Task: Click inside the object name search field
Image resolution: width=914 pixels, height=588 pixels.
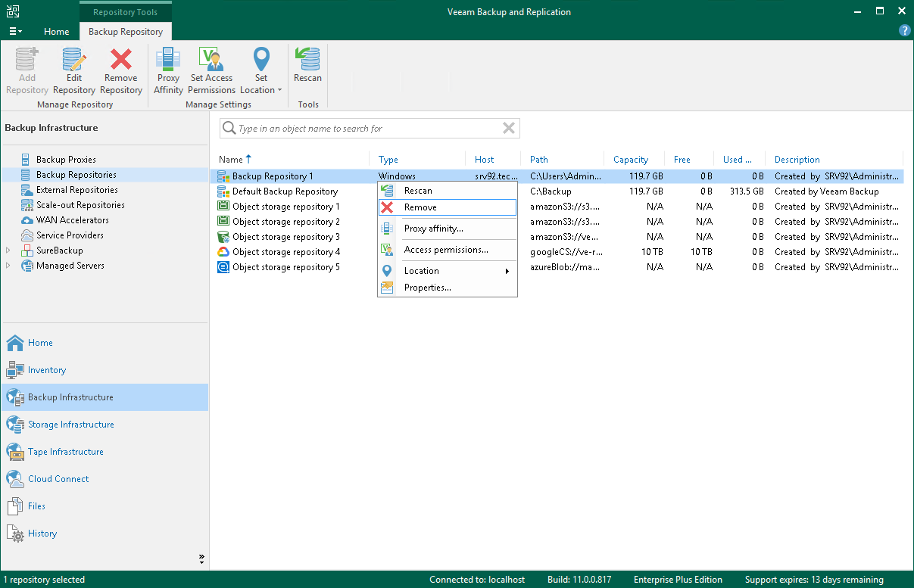Action: (370, 129)
